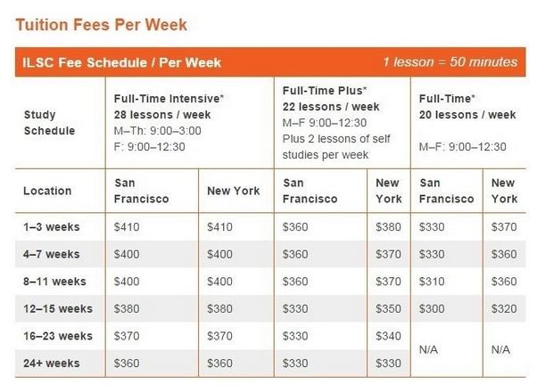This screenshot has width=545, height=392.
Task: Click the Tuition Fees Per Week heading
Action: (x=102, y=25)
